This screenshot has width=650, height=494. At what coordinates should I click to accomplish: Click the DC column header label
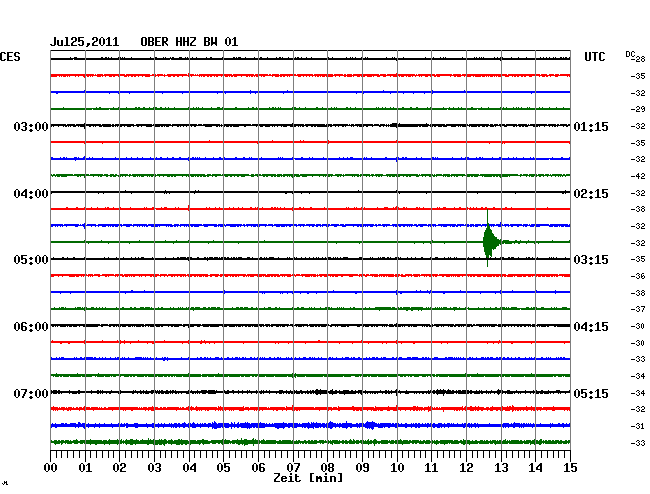click(x=630, y=54)
